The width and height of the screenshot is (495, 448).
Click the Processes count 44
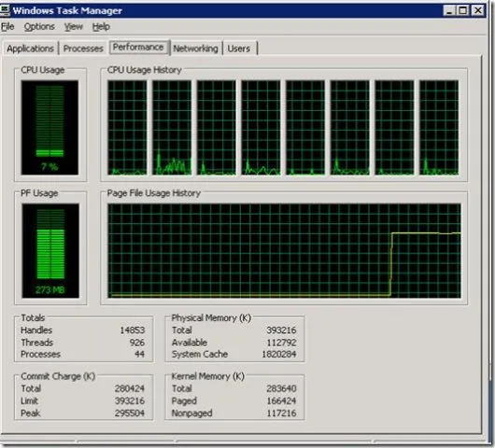tap(139, 355)
